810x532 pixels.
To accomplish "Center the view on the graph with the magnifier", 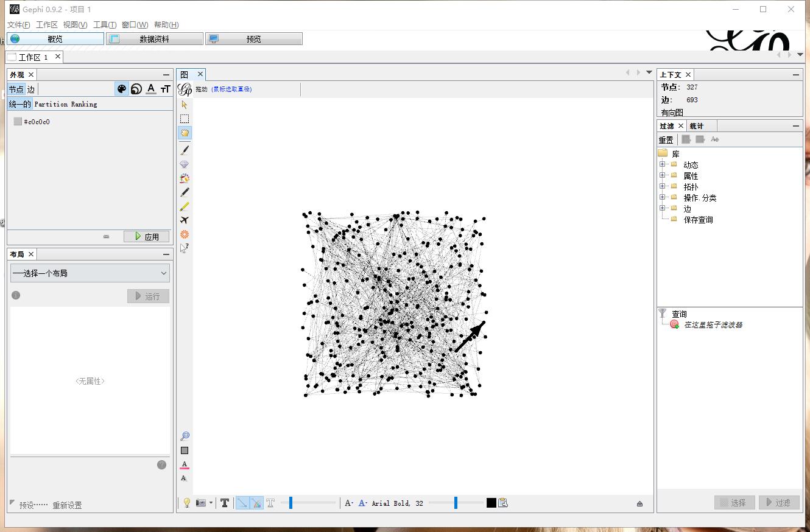I will 185,436.
